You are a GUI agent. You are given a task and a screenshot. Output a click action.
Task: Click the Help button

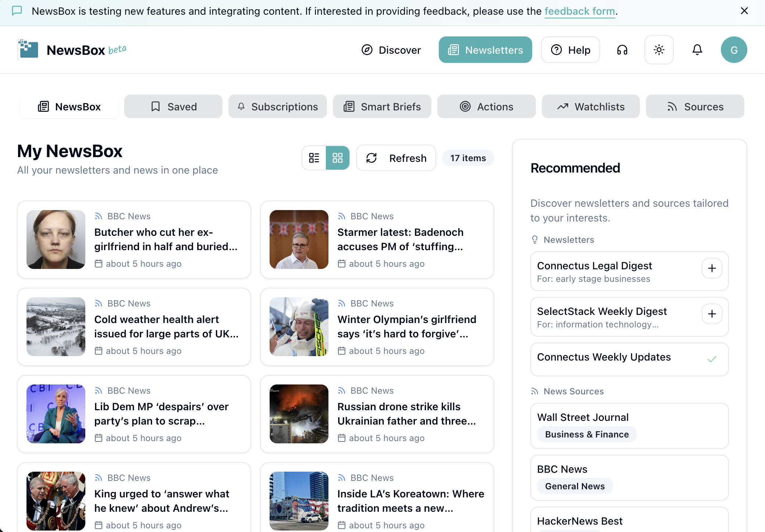click(x=570, y=50)
